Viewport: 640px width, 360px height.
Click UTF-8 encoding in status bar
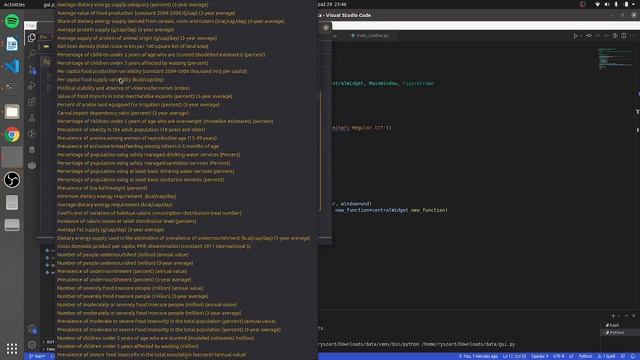pos(558,356)
